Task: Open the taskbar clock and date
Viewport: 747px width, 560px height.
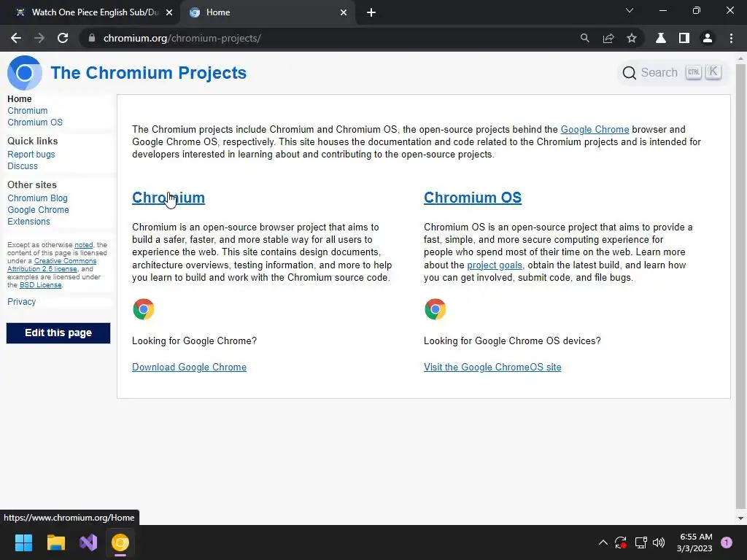Action: [x=695, y=542]
